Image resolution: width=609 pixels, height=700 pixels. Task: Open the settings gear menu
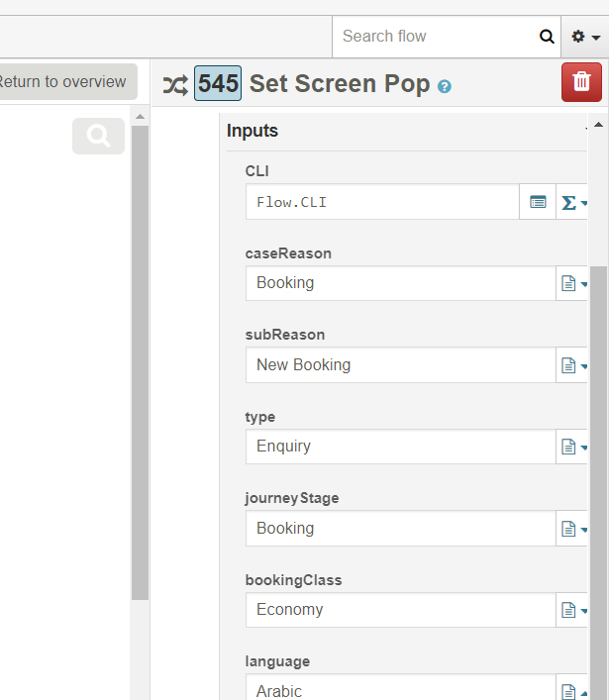click(x=584, y=37)
